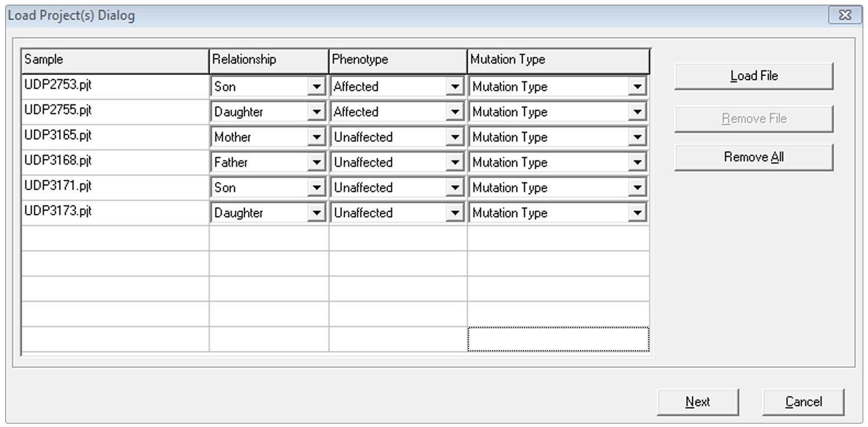
Task: Open Phenotype dropdown for UDP3171.pjt
Action: (x=454, y=188)
